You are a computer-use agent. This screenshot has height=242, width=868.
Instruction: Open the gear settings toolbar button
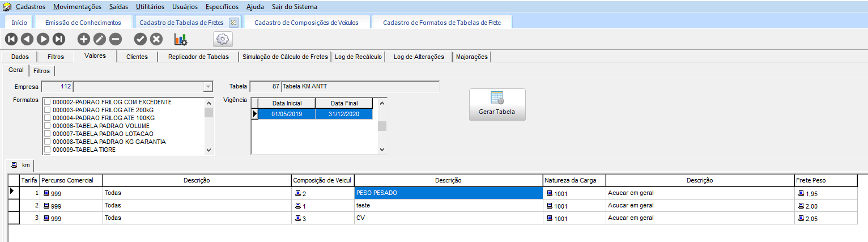click(223, 39)
